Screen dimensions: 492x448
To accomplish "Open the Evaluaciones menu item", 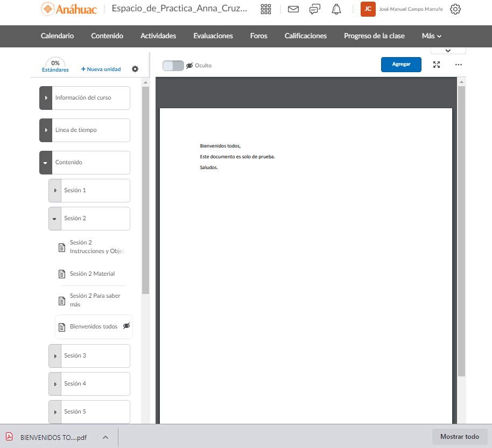I will (x=213, y=36).
